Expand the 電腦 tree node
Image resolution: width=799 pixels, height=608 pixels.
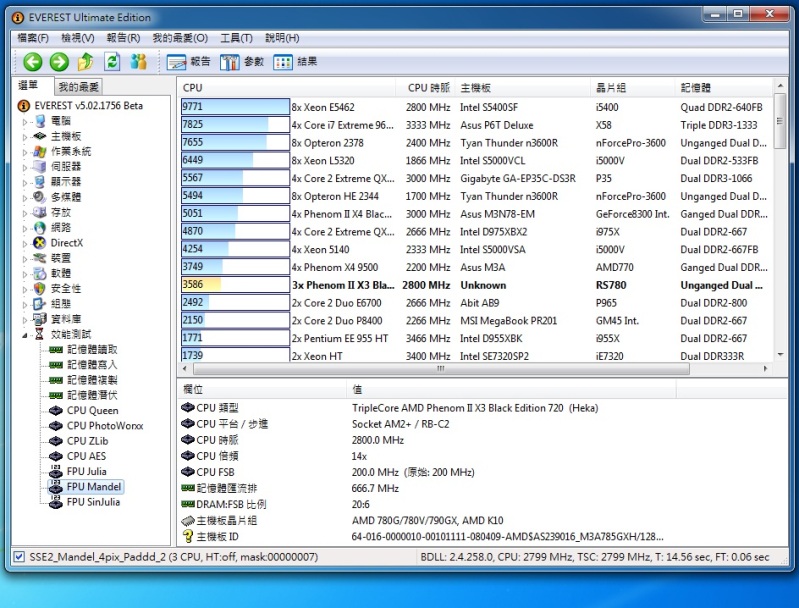pyautogui.click(x=24, y=121)
